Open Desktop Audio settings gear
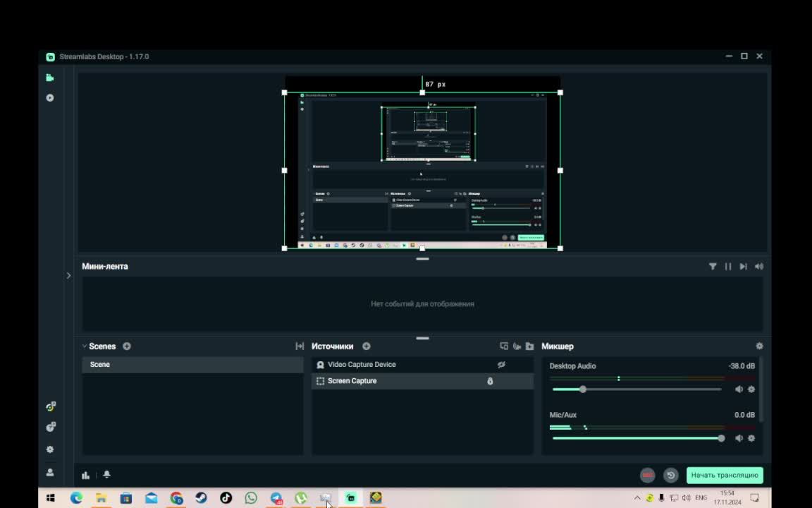Image resolution: width=812 pixels, height=508 pixels. (x=751, y=389)
